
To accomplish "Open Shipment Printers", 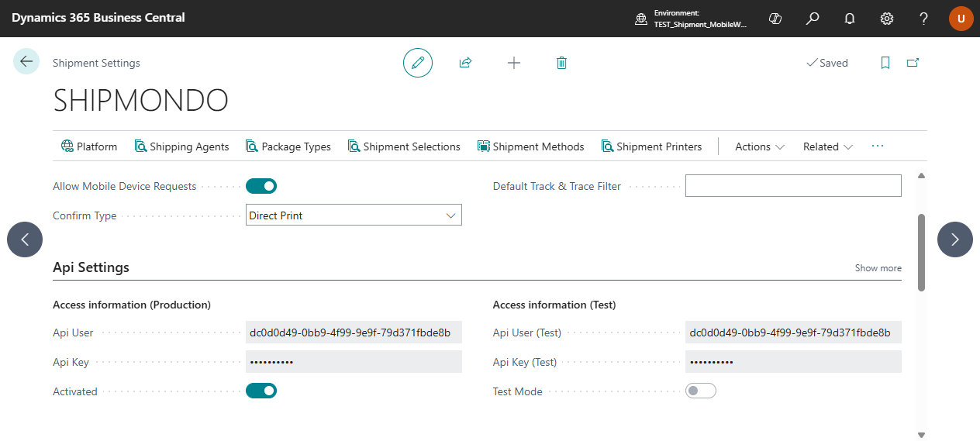I will pos(651,146).
